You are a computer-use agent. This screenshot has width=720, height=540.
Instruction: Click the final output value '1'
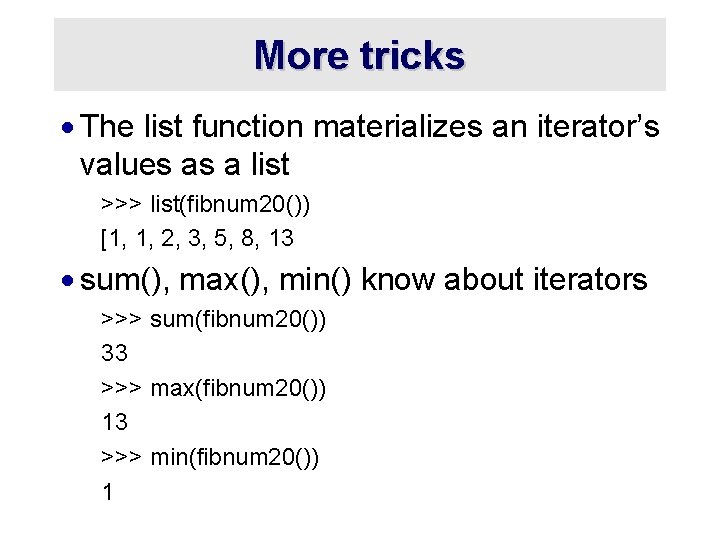[107, 492]
